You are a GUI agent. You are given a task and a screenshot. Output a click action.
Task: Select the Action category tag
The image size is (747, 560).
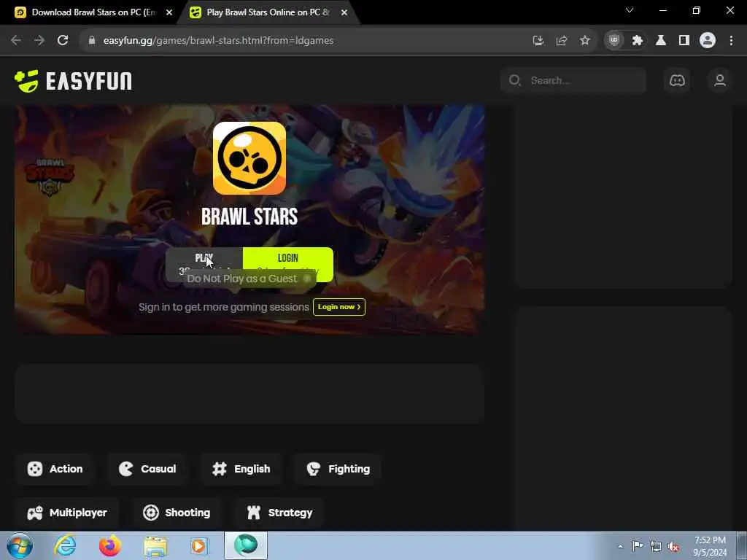[x=55, y=469]
